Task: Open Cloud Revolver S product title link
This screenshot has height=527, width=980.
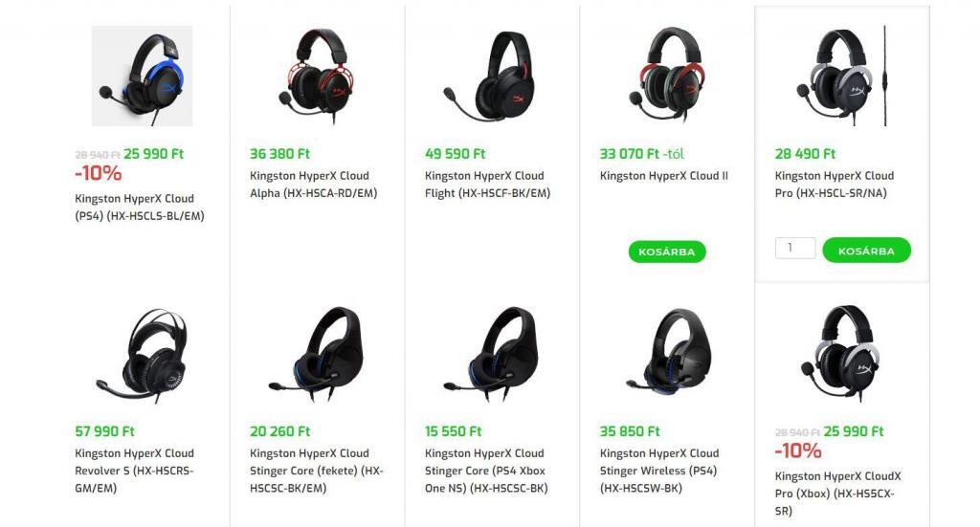Action: point(134,471)
